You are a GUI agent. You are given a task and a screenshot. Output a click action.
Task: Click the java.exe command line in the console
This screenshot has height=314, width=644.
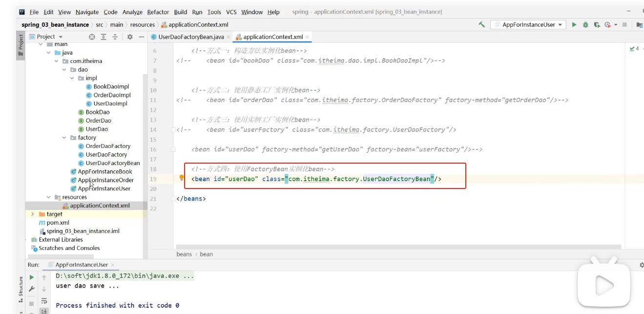pos(125,276)
